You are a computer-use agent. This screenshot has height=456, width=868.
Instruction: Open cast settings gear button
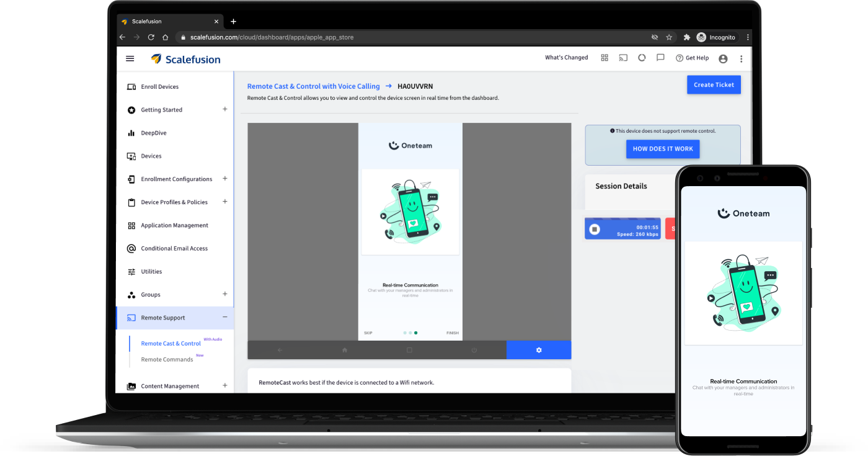(x=539, y=350)
